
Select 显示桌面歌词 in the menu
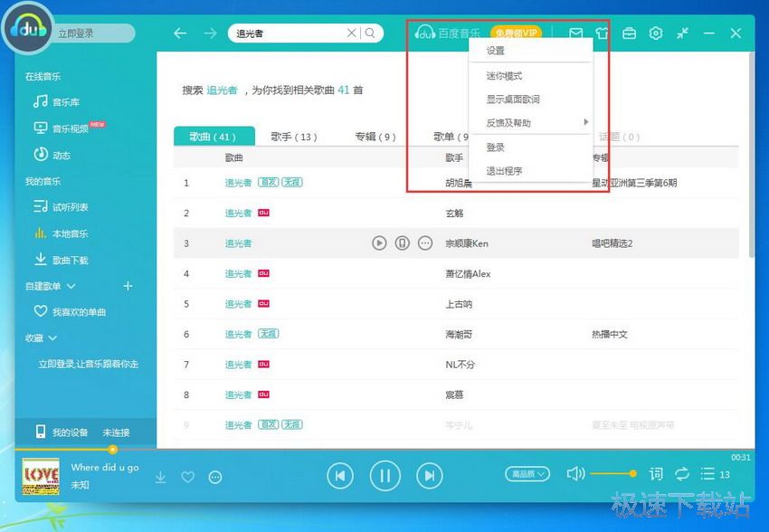tap(531, 99)
